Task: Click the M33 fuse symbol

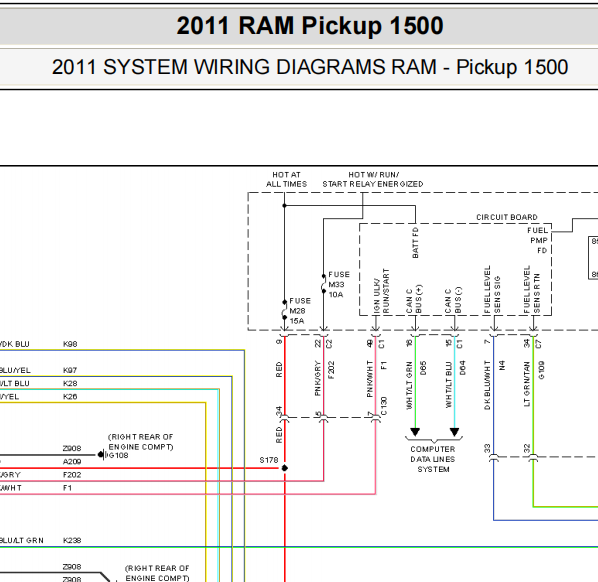Action: pos(323,283)
